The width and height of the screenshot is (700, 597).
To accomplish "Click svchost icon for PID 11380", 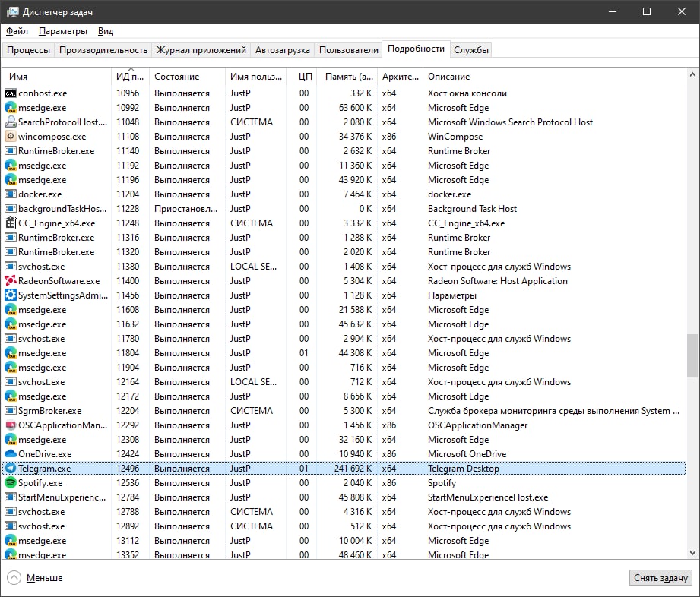I will click(11, 267).
